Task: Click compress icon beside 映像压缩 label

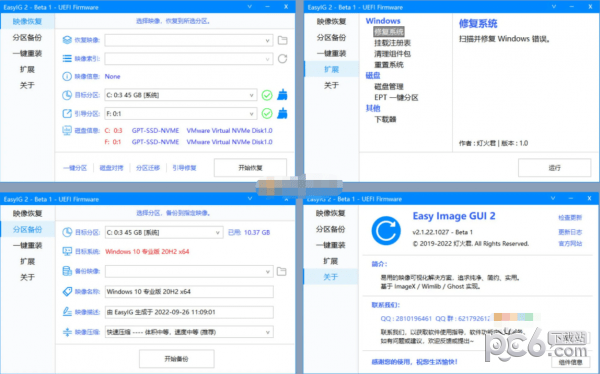Action: [67, 332]
